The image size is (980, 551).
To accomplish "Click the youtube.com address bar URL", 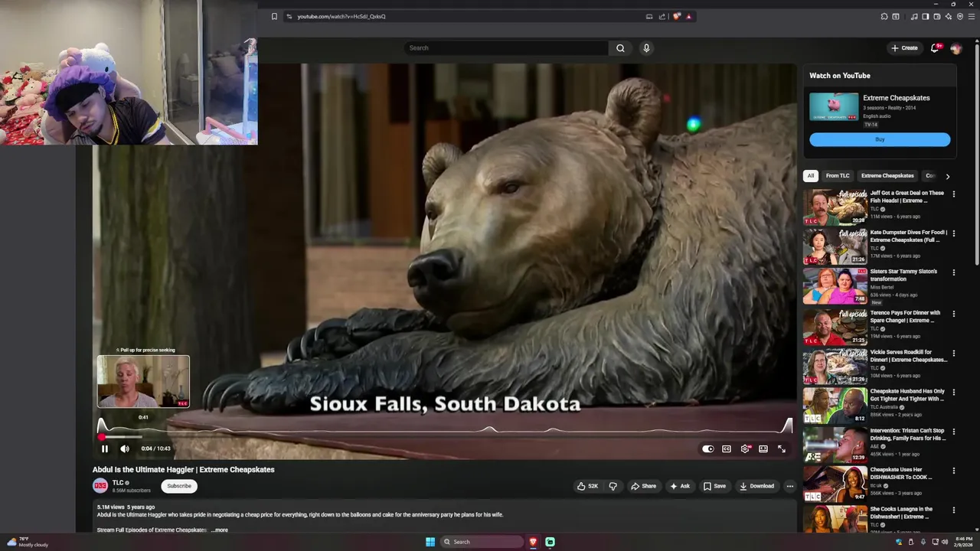I will pyautogui.click(x=341, y=16).
